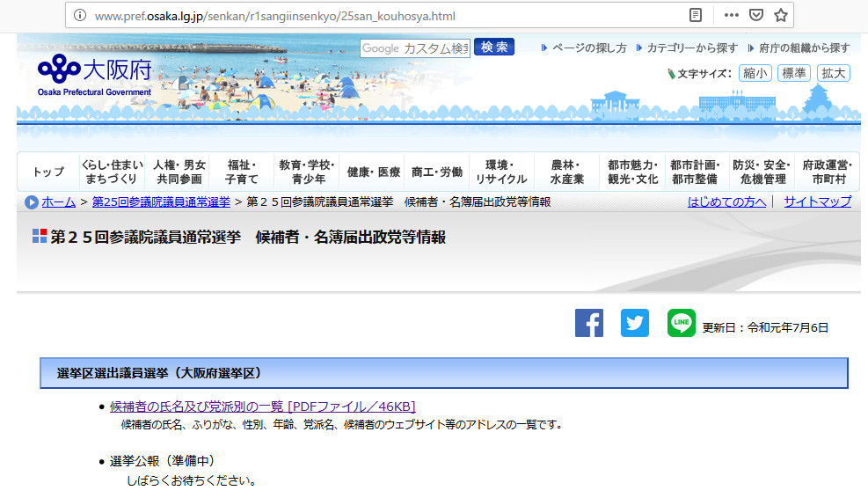Image resolution: width=868 pixels, height=498 pixels.
Task: Set text size to 拡大
Action: pyautogui.click(x=833, y=73)
